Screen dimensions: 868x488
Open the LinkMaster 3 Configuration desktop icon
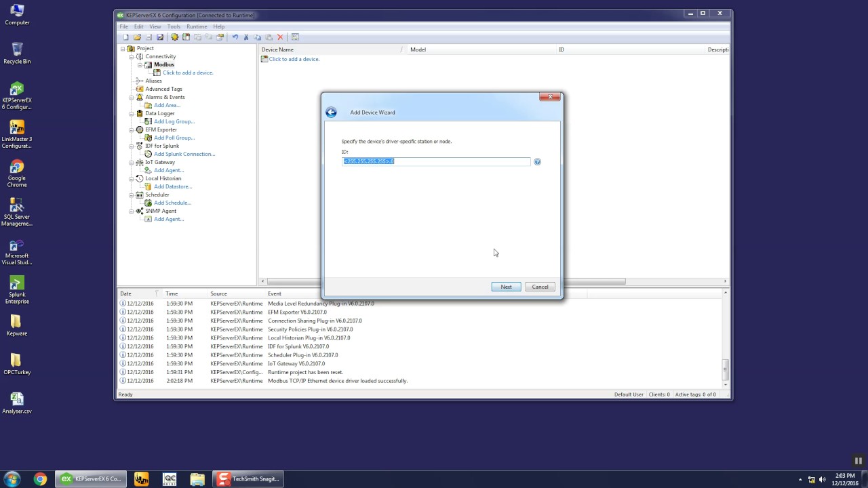(17, 134)
